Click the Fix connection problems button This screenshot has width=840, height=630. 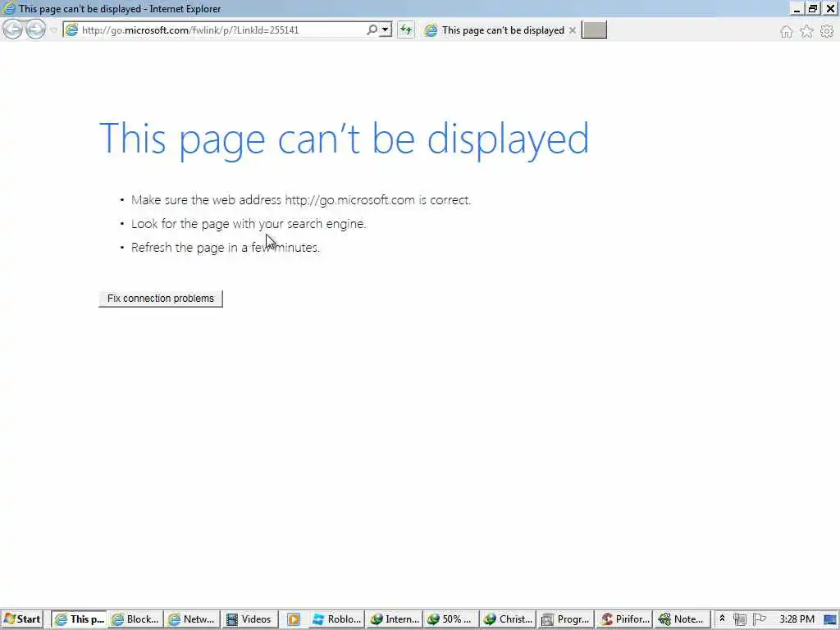click(x=161, y=299)
